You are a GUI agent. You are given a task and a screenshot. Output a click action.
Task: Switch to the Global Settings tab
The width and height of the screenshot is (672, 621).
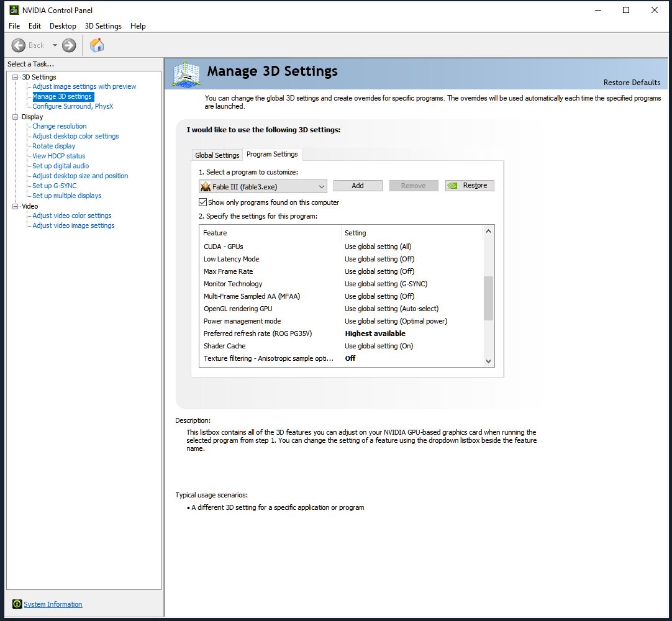[x=217, y=155]
